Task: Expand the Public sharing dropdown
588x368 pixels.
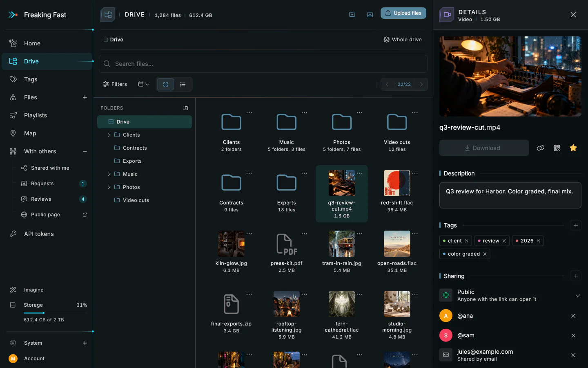Action: pyautogui.click(x=578, y=296)
